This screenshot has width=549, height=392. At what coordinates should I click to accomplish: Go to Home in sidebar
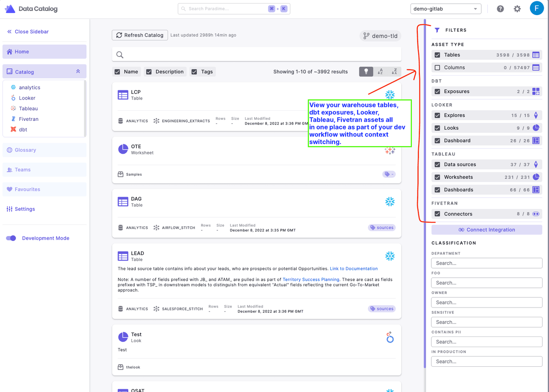[x=44, y=51]
